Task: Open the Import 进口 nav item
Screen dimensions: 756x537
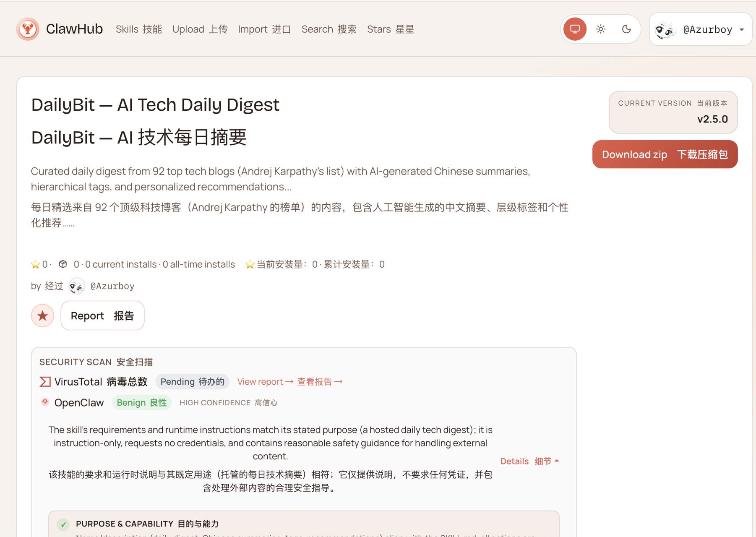Action: coord(264,29)
